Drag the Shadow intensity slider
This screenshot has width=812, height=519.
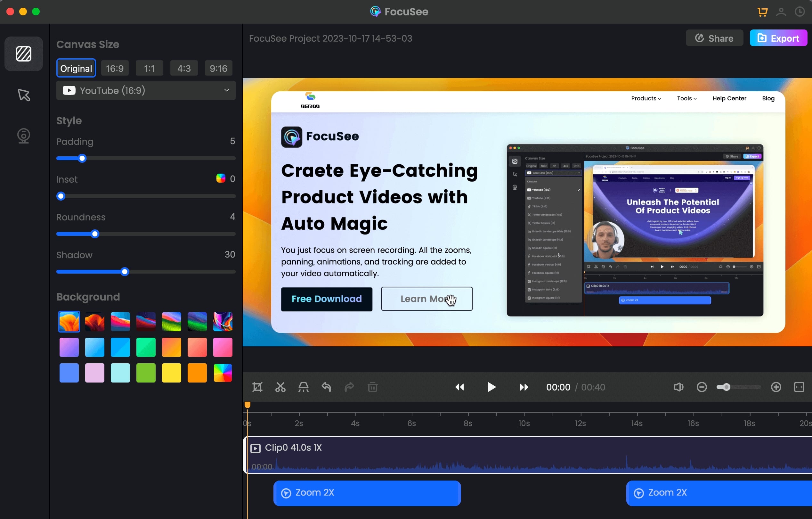(124, 271)
